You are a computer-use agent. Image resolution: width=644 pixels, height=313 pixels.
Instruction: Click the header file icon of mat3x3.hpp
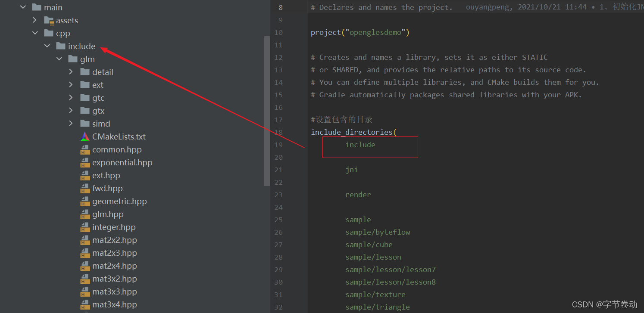pos(85,291)
